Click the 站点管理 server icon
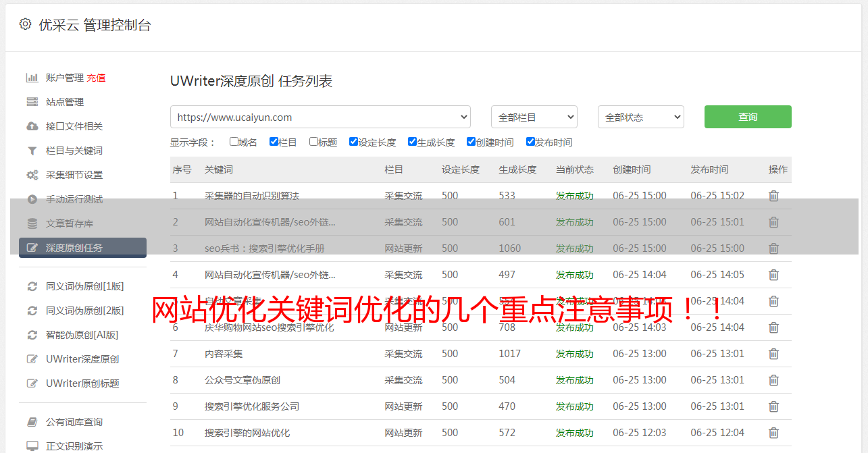The image size is (868, 453). [32, 102]
